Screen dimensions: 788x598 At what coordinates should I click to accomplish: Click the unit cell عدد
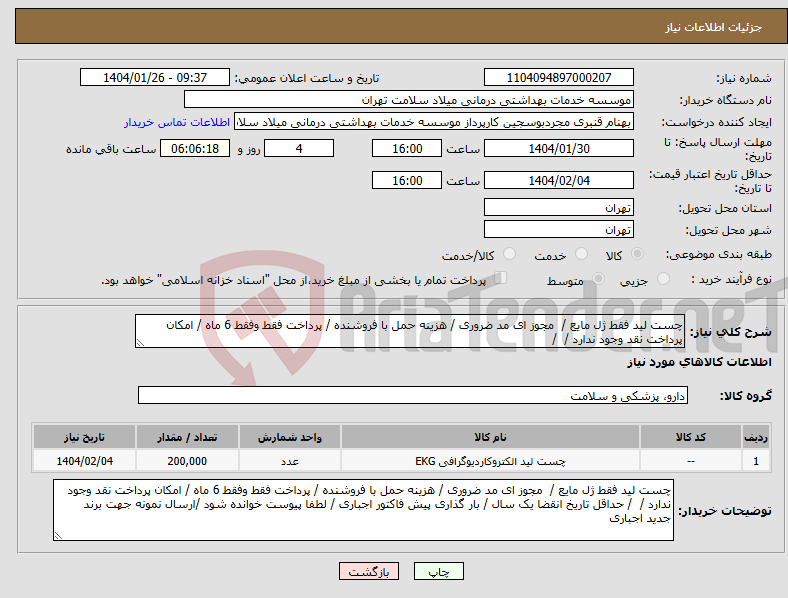tap(290, 461)
